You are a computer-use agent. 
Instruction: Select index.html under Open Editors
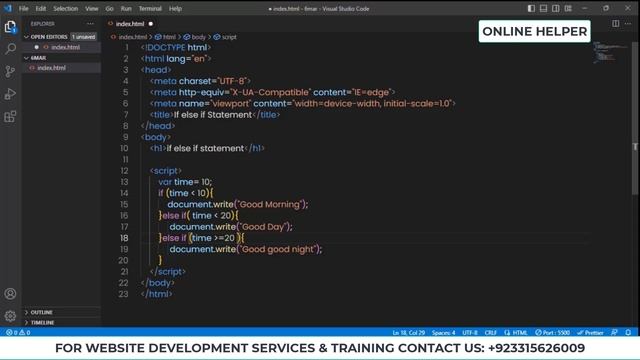pos(65,47)
